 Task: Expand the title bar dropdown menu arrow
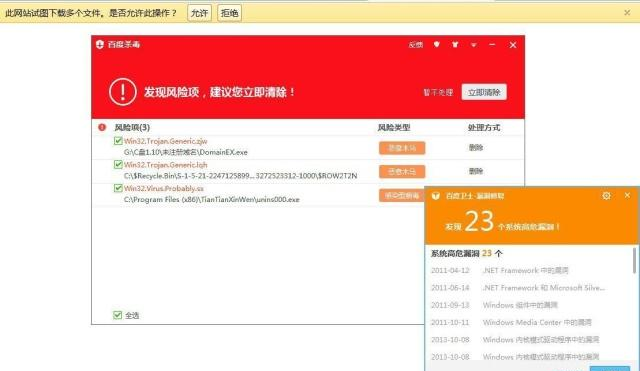click(x=473, y=45)
